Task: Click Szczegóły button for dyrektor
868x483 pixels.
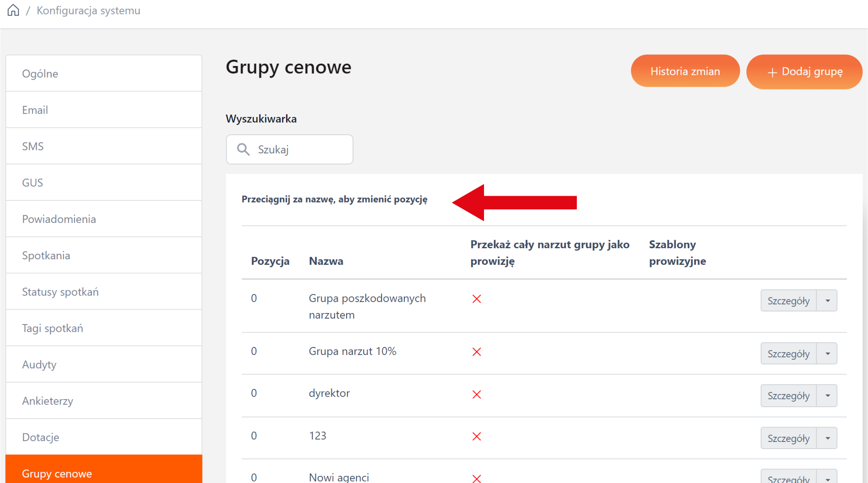Action: coord(788,396)
